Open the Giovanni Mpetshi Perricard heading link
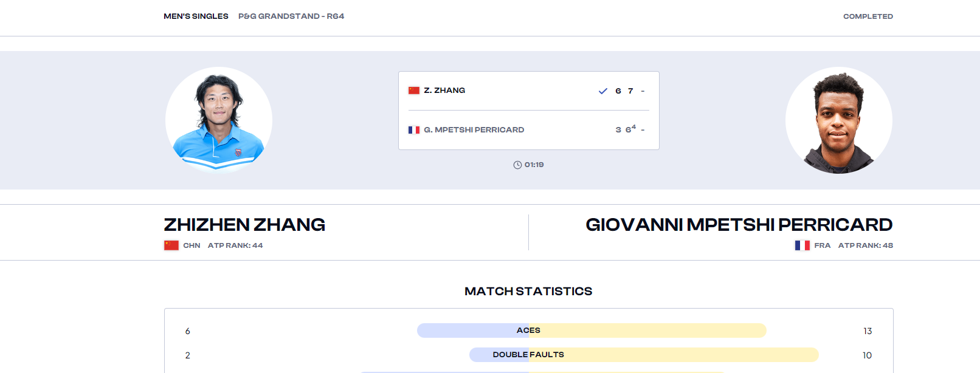The width and height of the screenshot is (980, 373). (739, 225)
